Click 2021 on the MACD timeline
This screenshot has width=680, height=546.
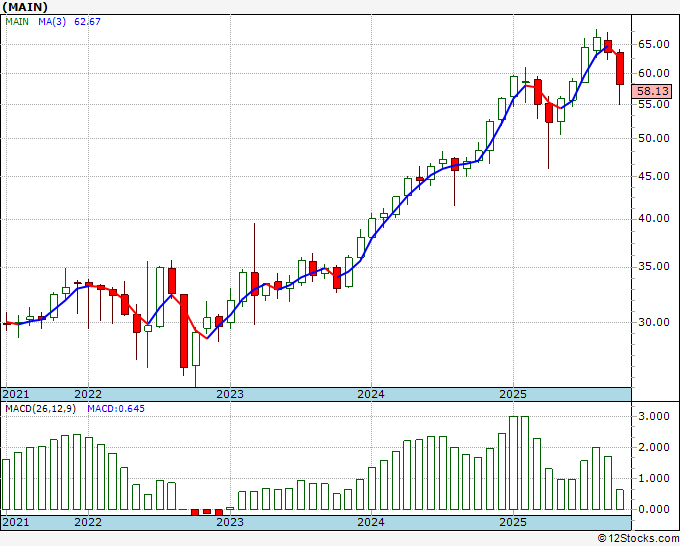16,522
